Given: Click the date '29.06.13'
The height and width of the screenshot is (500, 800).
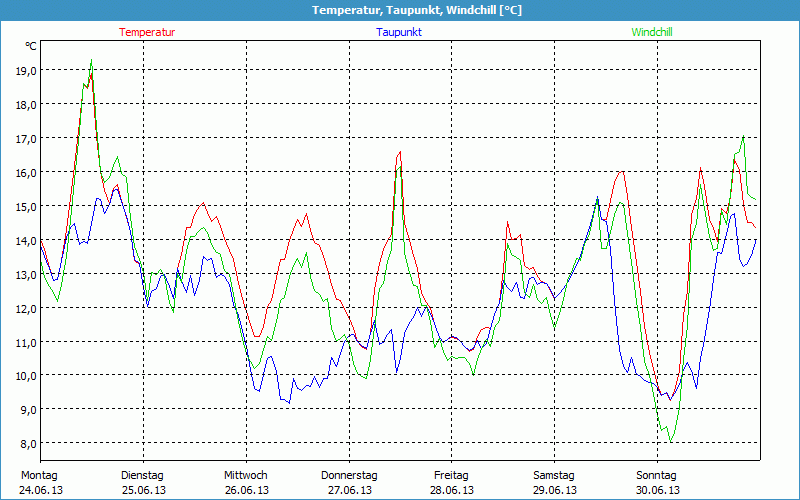Looking at the screenshot, I should (x=555, y=490).
